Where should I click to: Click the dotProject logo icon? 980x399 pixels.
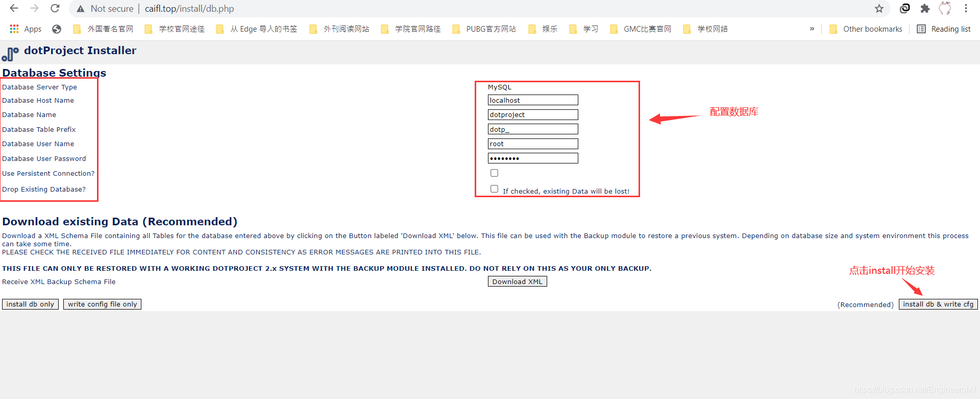[x=10, y=54]
